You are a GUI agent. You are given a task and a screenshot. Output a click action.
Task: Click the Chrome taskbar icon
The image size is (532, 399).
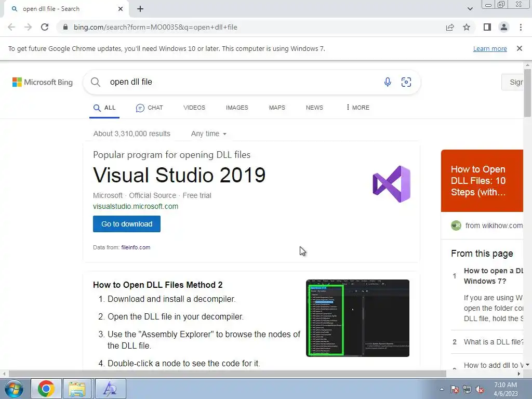(x=46, y=389)
